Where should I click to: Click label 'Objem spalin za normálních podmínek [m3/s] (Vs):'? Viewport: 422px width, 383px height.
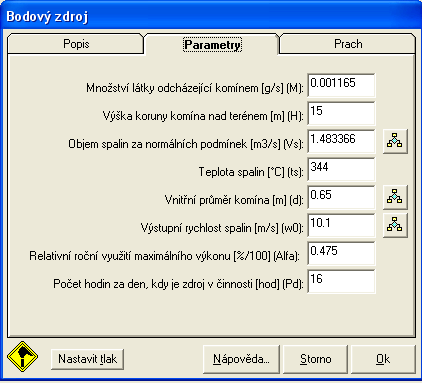coord(186,144)
